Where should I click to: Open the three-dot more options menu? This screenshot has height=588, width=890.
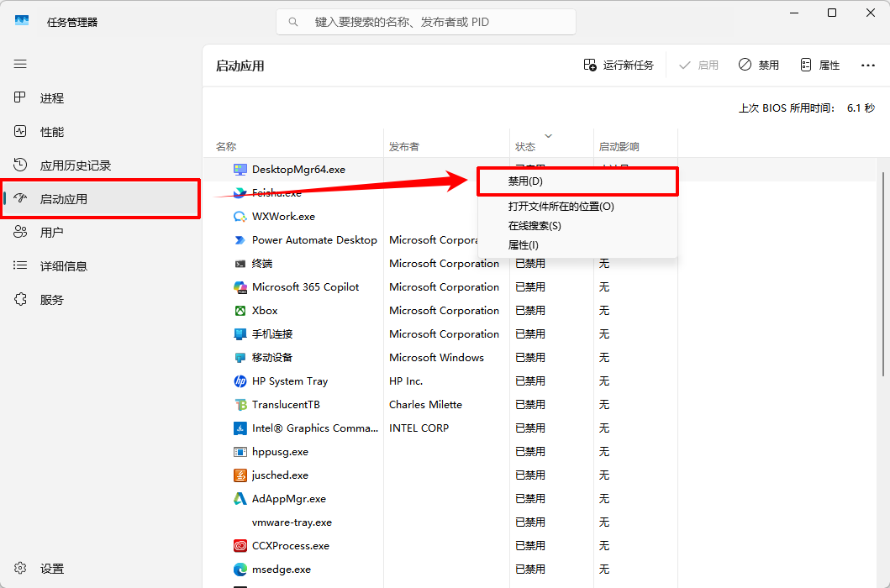(x=868, y=66)
